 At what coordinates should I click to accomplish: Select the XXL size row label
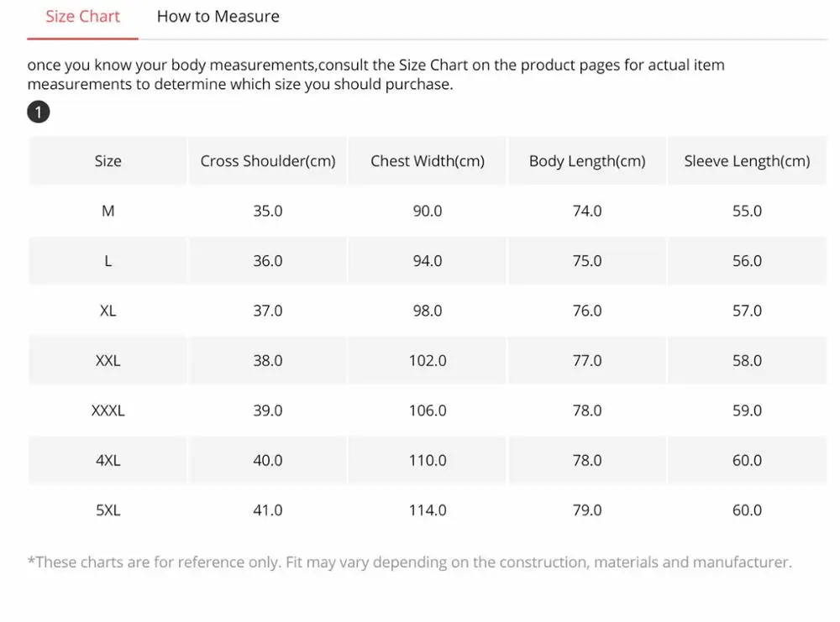click(x=108, y=361)
